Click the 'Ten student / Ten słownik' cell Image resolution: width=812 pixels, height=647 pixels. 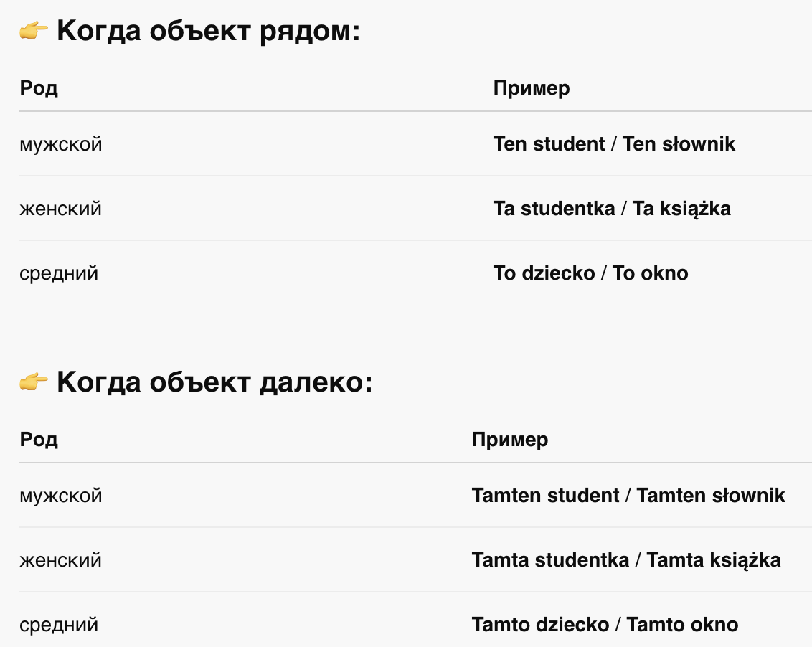(x=614, y=144)
